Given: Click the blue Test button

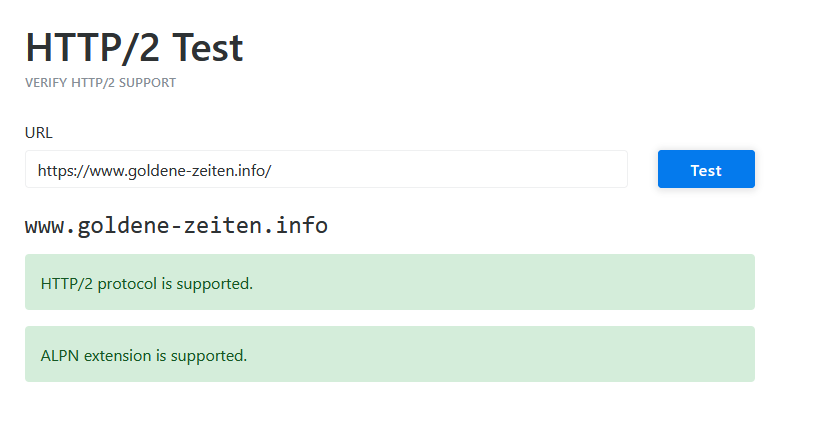Looking at the screenshot, I should coord(706,170).
